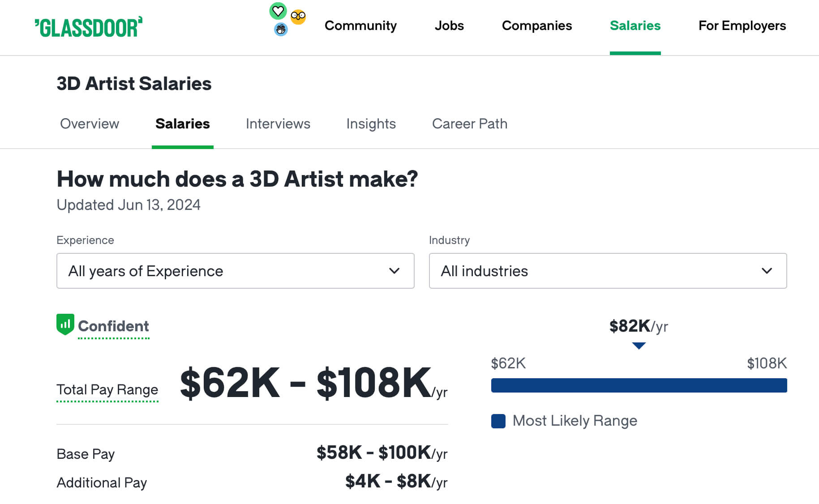Click the Most Likely Range blue swatch

click(498, 421)
